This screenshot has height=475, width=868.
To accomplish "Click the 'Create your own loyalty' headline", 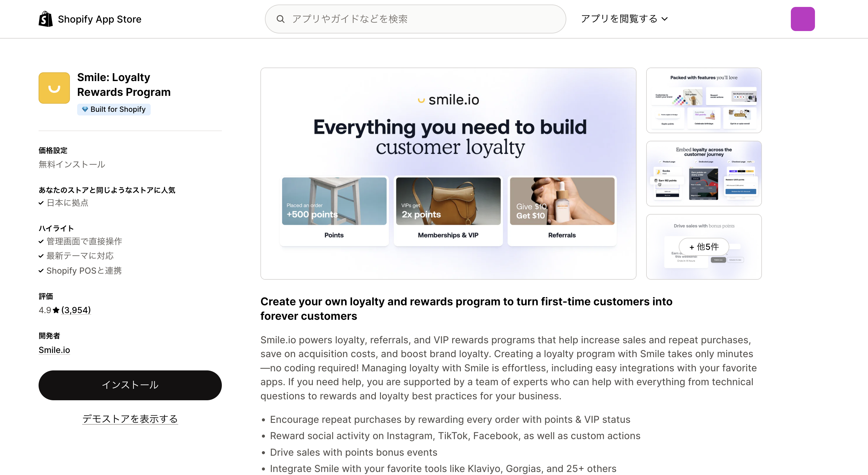I will point(466,309).
